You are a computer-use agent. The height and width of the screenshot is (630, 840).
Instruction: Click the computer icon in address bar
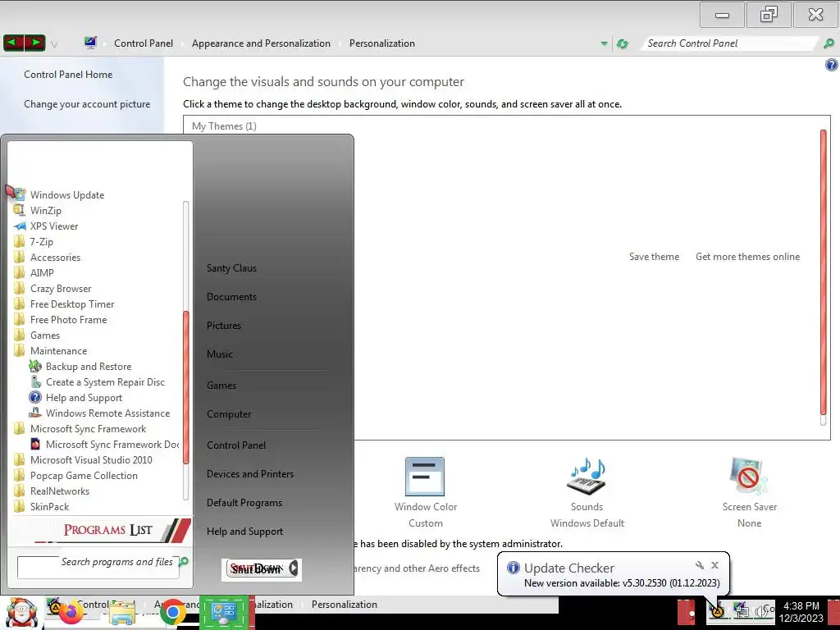90,43
